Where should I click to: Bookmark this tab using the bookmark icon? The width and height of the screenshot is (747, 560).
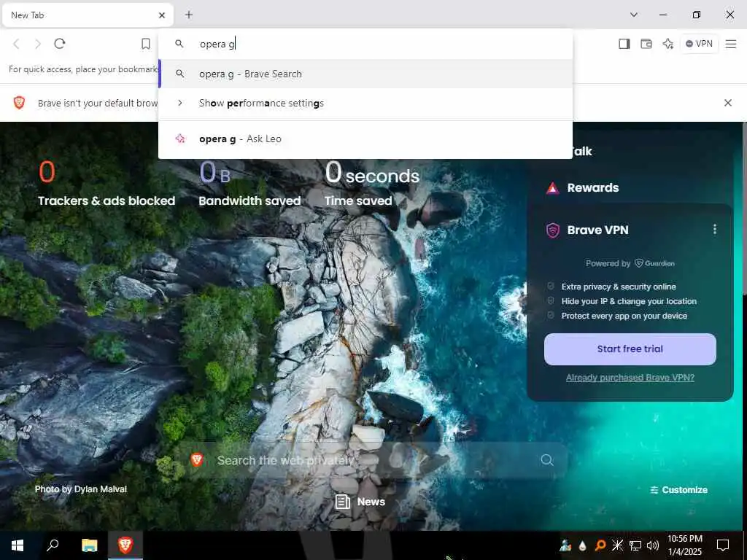pyautogui.click(x=146, y=44)
